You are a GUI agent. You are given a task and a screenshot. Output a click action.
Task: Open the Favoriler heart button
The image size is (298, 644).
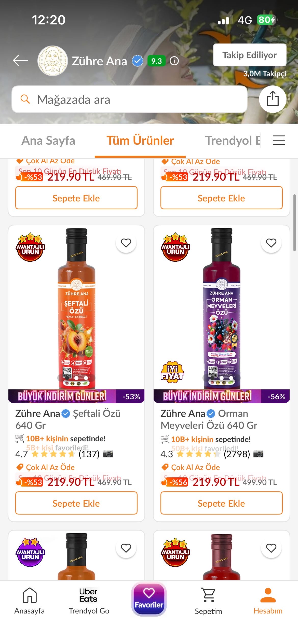coord(149,599)
